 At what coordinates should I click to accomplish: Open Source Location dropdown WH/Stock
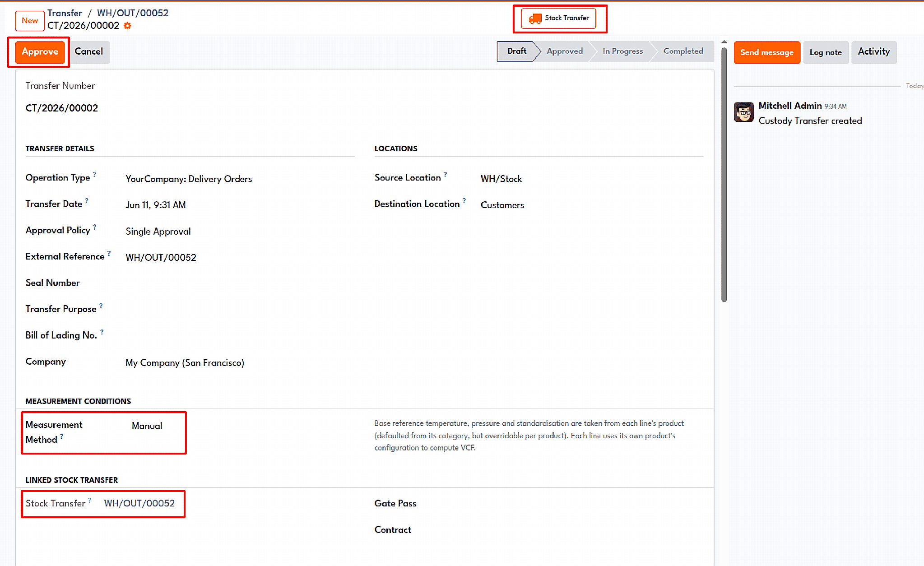(x=501, y=179)
